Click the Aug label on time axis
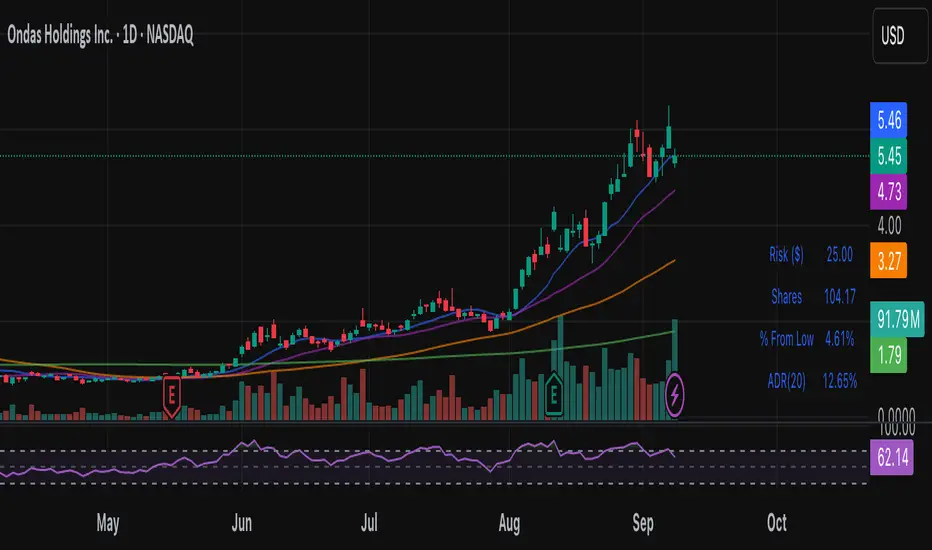The width and height of the screenshot is (932, 550). pos(509,523)
